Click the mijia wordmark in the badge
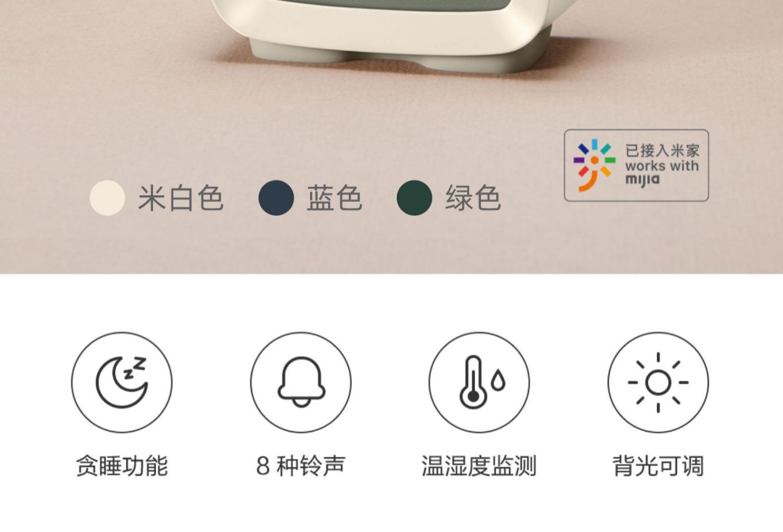 [643, 180]
